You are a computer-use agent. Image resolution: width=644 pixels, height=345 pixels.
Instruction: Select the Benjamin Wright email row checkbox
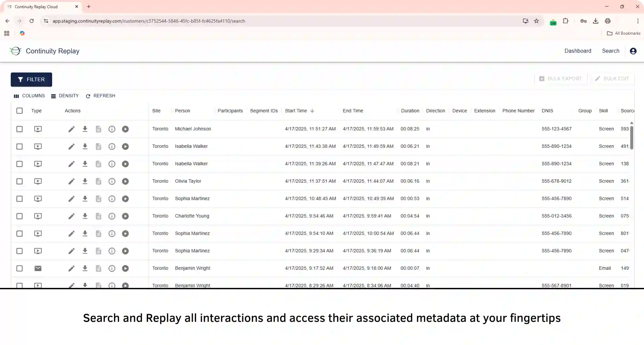tap(19, 268)
